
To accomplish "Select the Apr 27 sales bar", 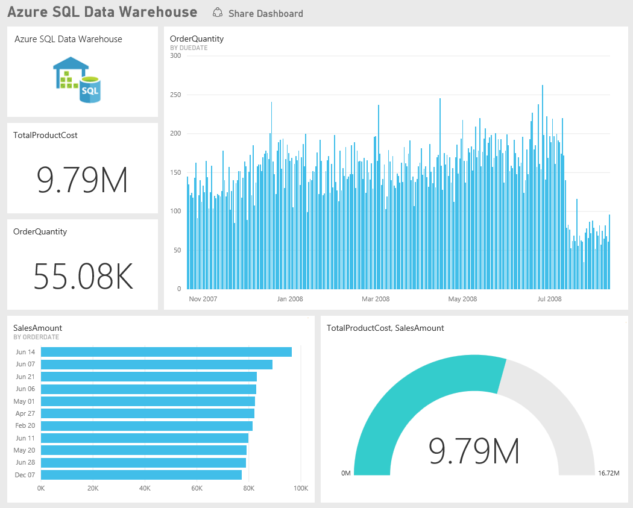I will point(147,414).
